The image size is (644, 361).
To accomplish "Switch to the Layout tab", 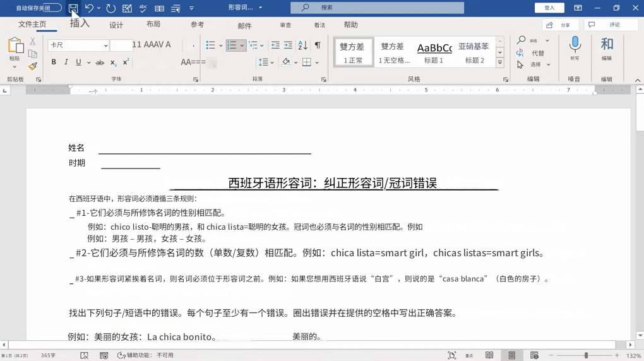I will pos(153,24).
